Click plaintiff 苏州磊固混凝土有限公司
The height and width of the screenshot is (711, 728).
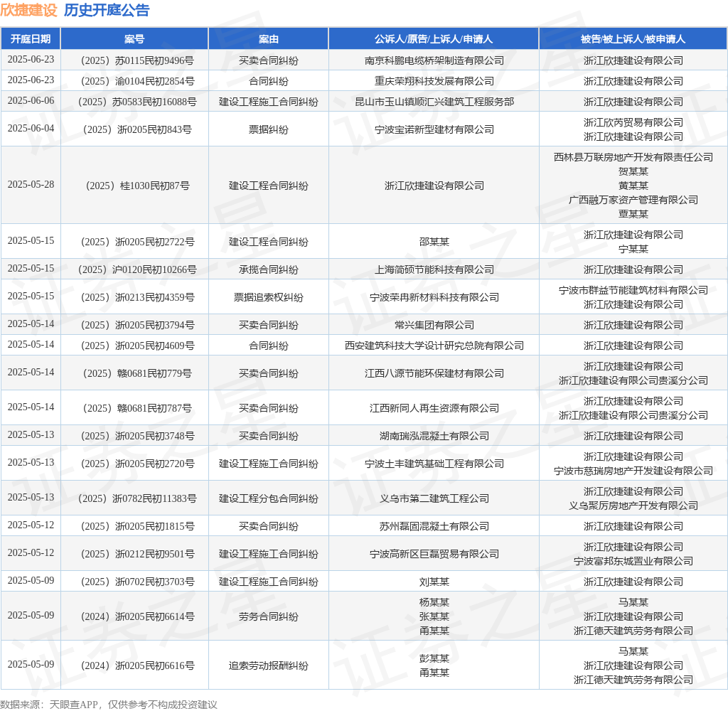click(434, 526)
